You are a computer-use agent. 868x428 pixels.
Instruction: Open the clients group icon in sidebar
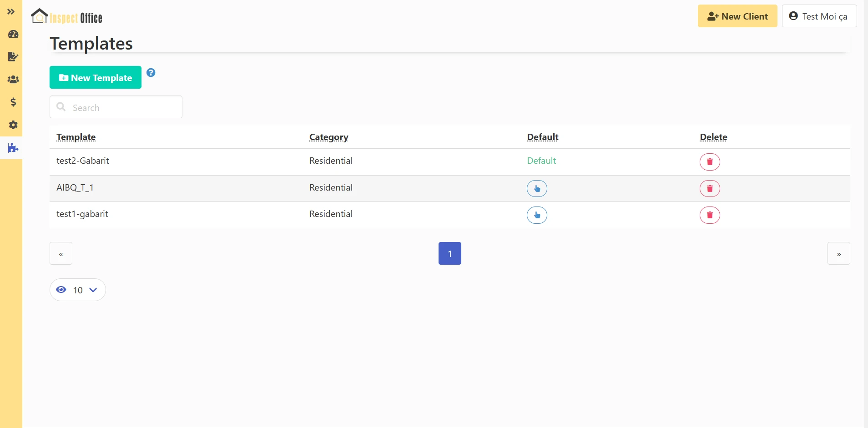(13, 80)
